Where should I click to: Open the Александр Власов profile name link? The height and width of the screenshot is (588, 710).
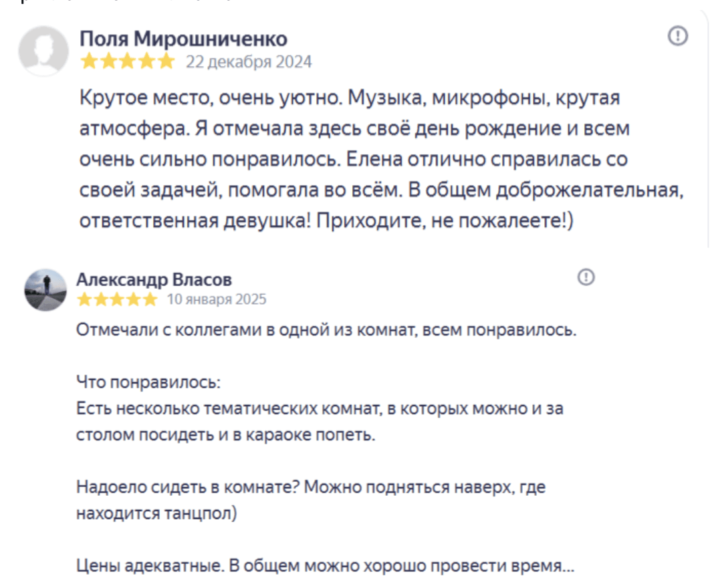(154, 279)
